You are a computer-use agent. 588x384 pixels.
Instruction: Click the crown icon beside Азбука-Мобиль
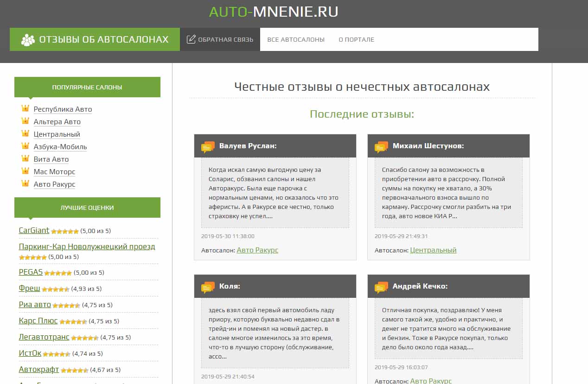point(25,146)
